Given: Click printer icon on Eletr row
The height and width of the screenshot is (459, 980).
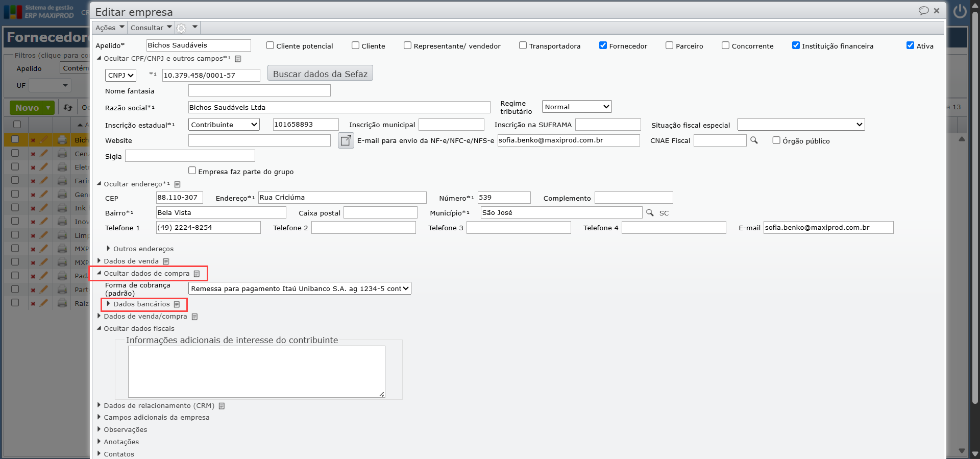Looking at the screenshot, I should [x=62, y=167].
